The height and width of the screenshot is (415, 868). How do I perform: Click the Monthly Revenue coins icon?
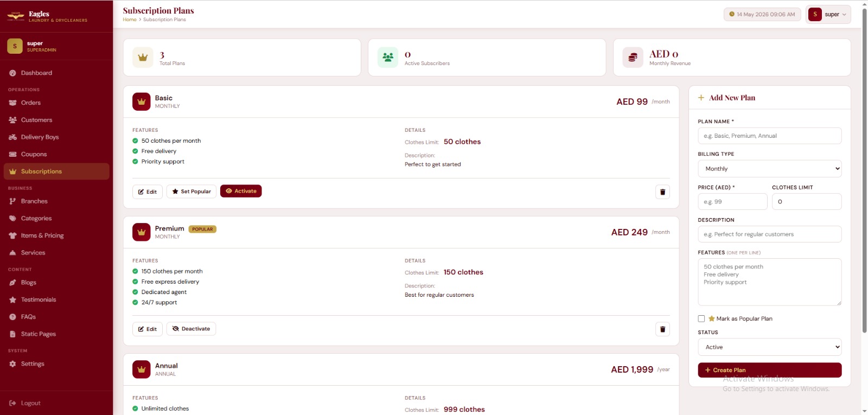tap(633, 58)
